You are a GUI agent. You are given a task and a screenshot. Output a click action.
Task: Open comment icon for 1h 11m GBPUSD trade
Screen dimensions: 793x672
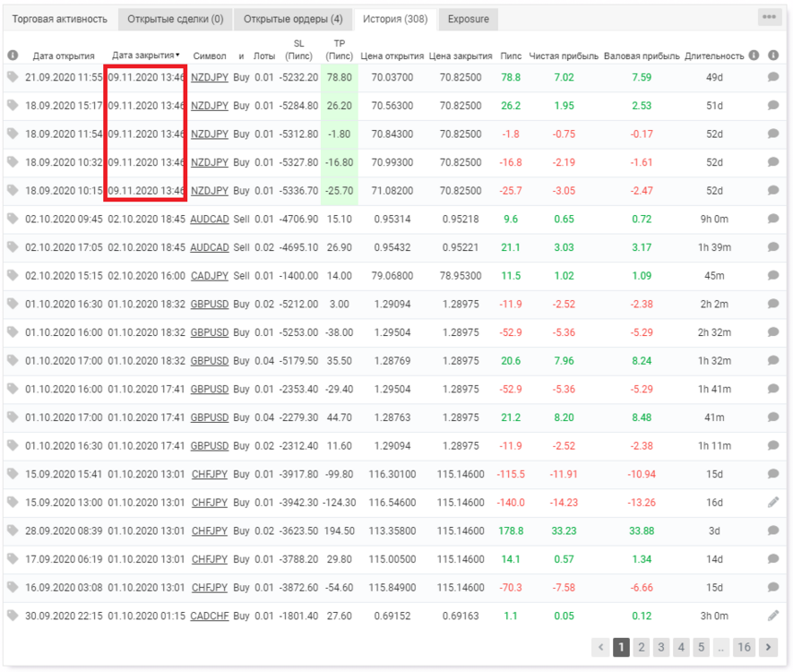[773, 445]
